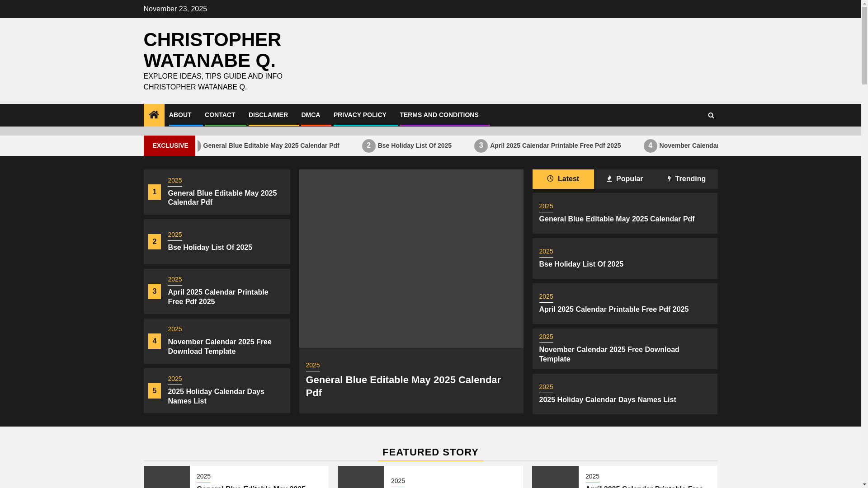The image size is (868, 488).
Task: Click the 2025 tag under the main banner
Action: coord(313,366)
